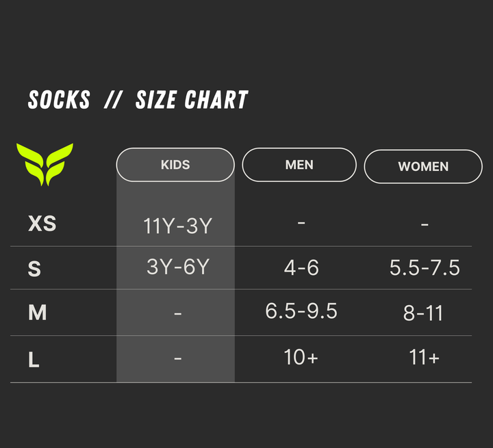This screenshot has width=493, height=448.
Task: Click the dash in kids' L cell
Action: [177, 357]
